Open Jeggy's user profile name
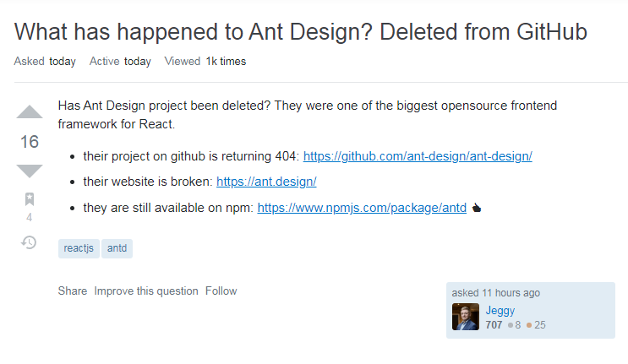This screenshot has height=364, width=628. pos(500,310)
